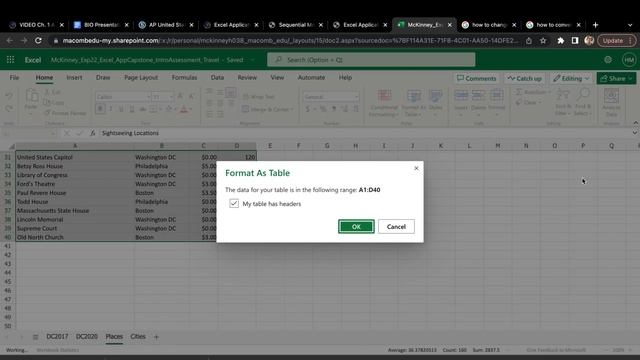Open the Draw ribbon tab
Viewport: 640px width, 360px height.
[103, 78]
